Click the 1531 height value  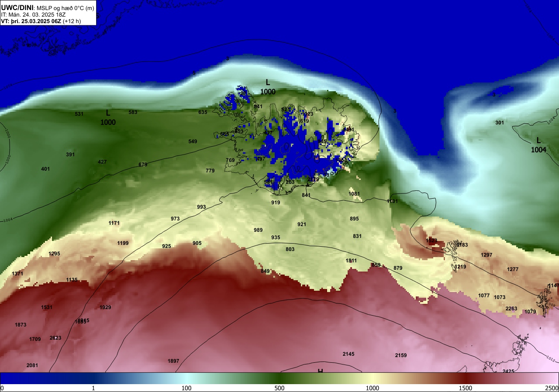click(x=47, y=307)
